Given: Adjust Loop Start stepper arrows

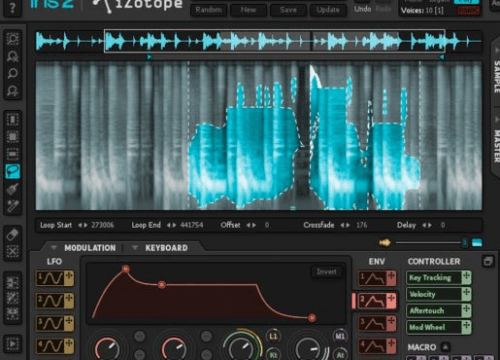Looking at the screenshot, I should click(x=83, y=225).
